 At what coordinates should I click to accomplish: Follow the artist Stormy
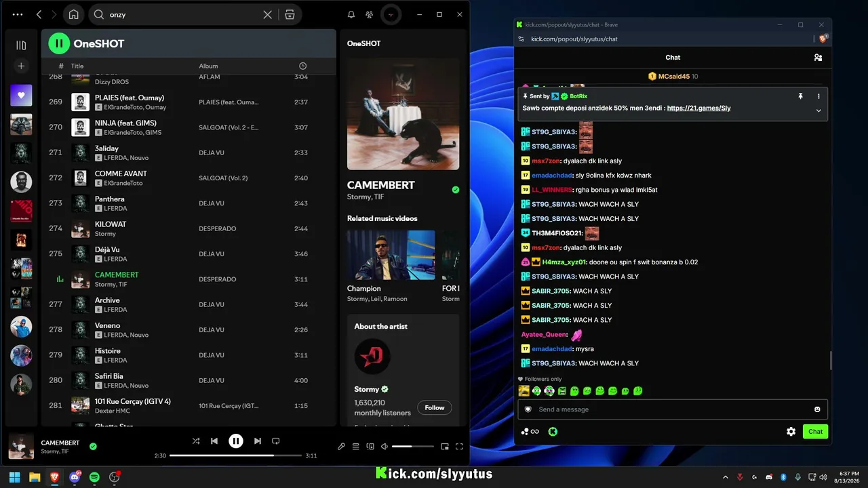[x=435, y=407]
